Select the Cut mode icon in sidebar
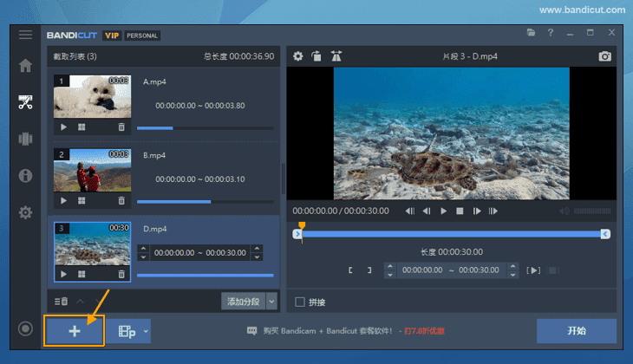The height and width of the screenshot is (364, 633). [x=25, y=102]
